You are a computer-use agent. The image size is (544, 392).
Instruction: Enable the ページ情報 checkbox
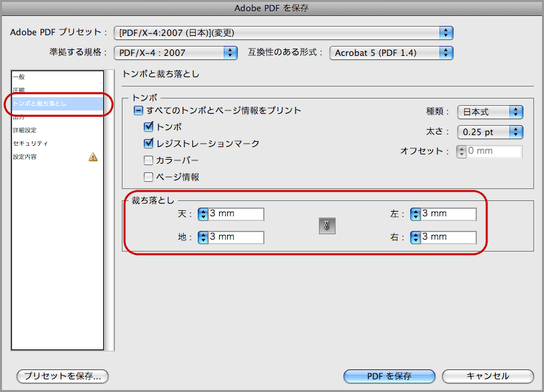(148, 177)
